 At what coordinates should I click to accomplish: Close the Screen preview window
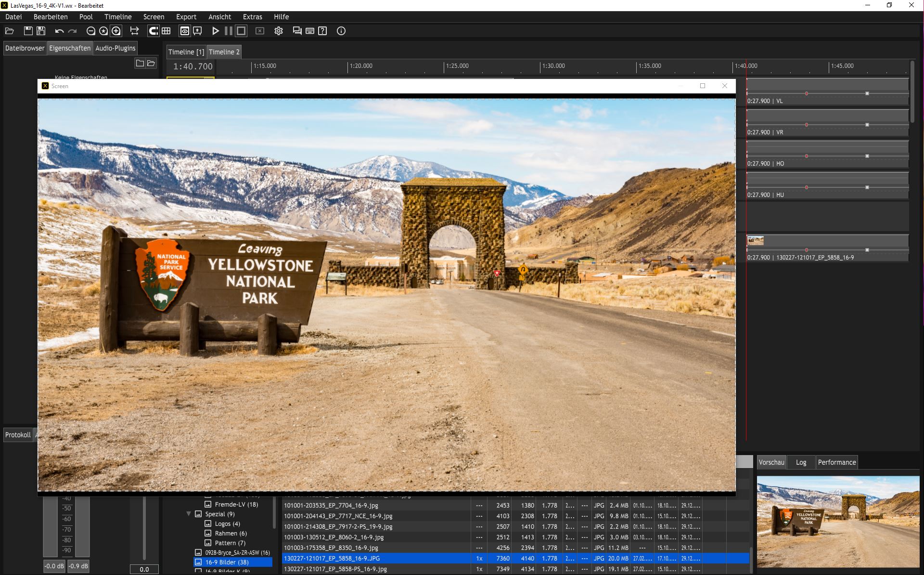pyautogui.click(x=725, y=86)
